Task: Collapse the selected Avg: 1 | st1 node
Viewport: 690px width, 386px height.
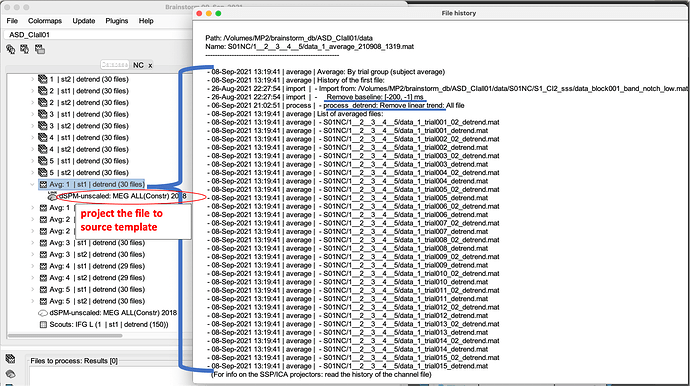Action: [33, 184]
